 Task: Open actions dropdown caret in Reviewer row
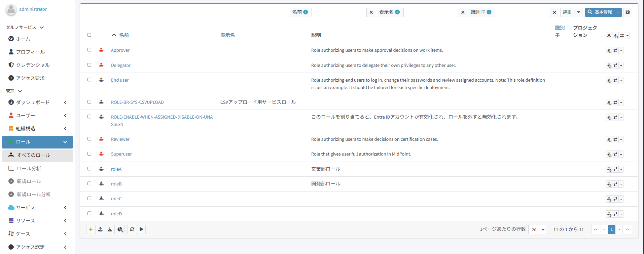(621, 139)
